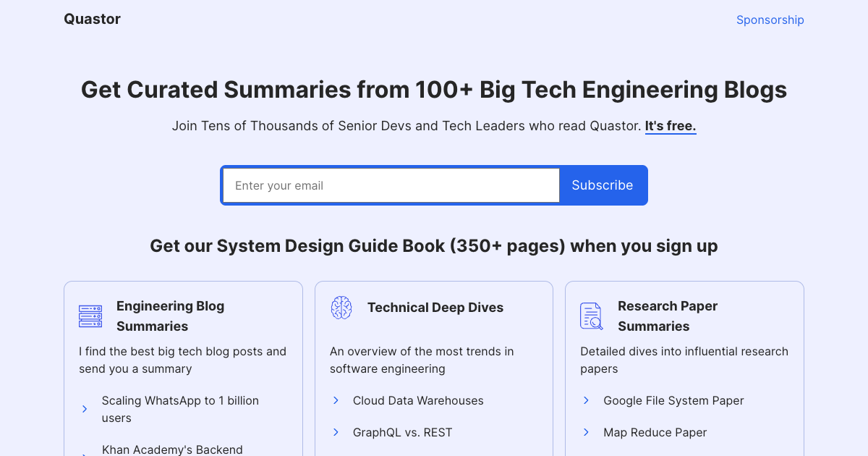This screenshot has height=456, width=868.
Task: Select the Technical Deep Dives card title
Action: click(435, 308)
